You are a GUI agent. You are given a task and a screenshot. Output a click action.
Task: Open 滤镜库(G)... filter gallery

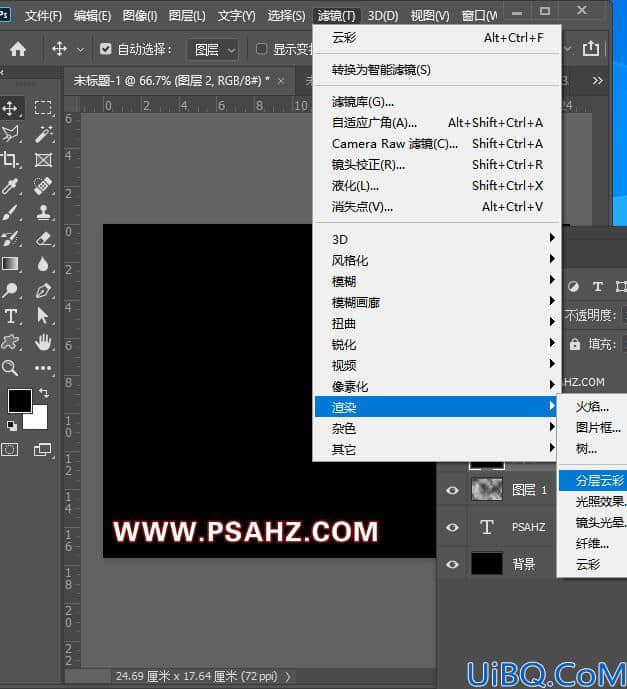coord(437,102)
